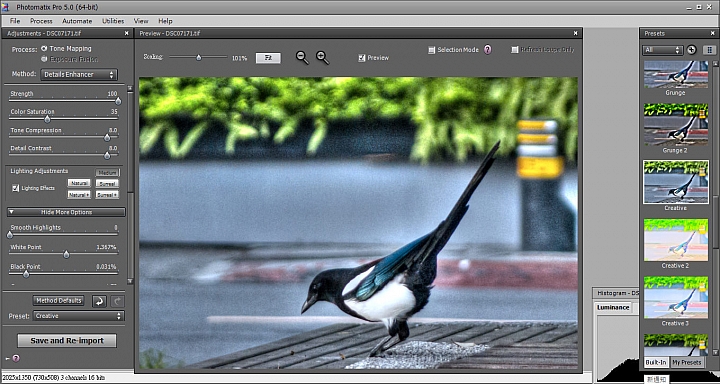Apply the Creative preset thumbnail
Image resolution: width=720 pixels, height=384 pixels.
point(675,182)
